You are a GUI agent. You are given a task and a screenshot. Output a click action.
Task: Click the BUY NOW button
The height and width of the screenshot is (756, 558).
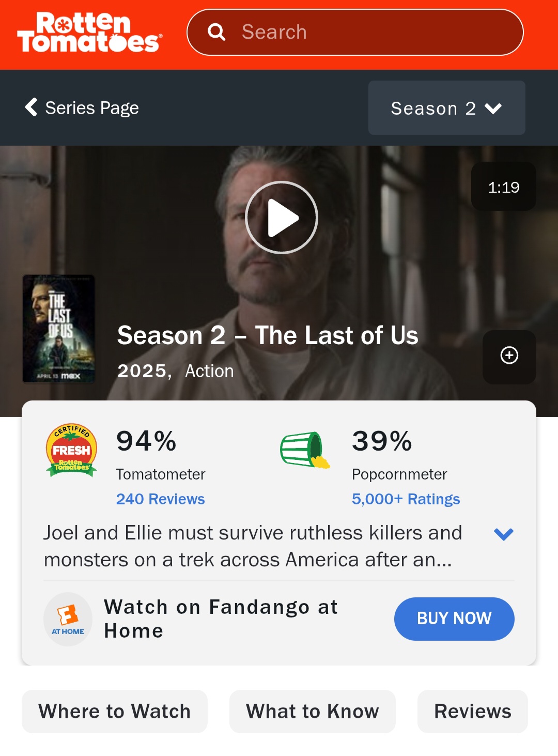[x=454, y=619]
